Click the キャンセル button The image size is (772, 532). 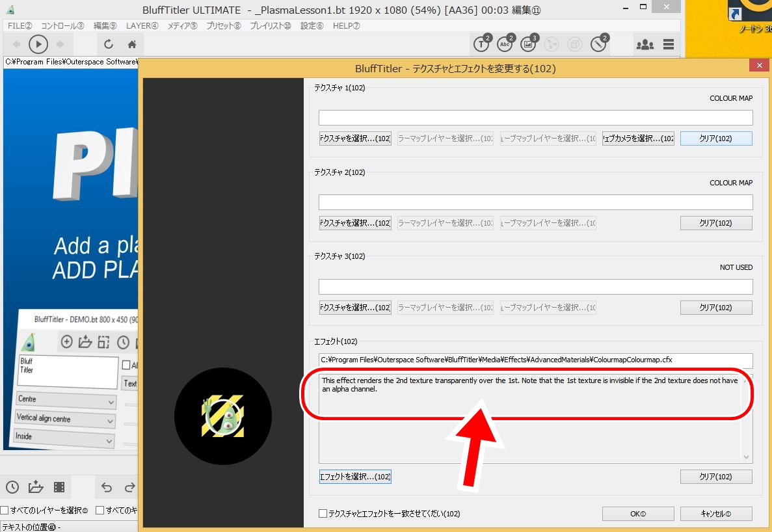point(716,514)
